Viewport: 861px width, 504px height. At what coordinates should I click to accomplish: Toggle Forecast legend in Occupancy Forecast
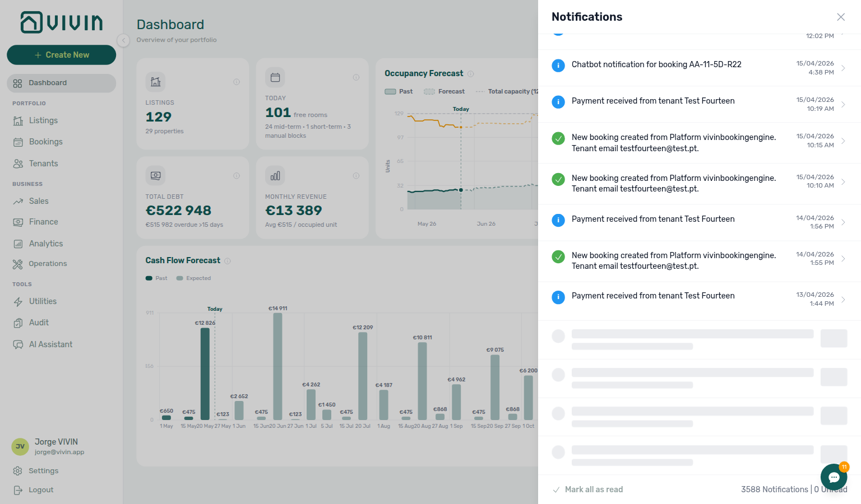click(445, 91)
